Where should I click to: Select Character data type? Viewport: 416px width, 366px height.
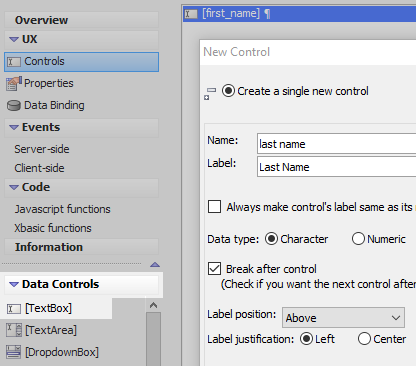coord(271,239)
